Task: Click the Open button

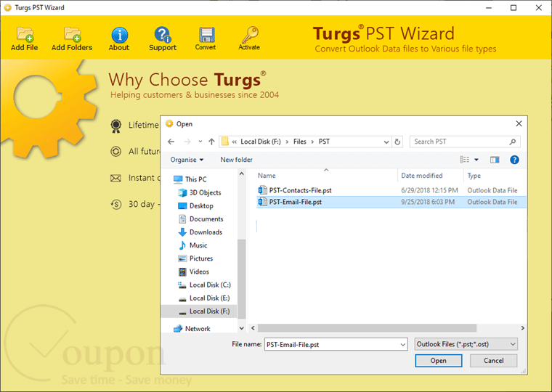Action: pyautogui.click(x=438, y=361)
